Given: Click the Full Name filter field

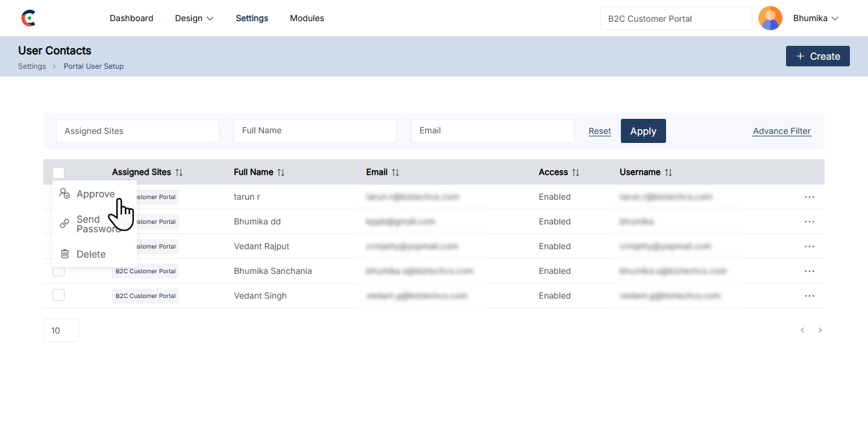Looking at the screenshot, I should tap(315, 131).
